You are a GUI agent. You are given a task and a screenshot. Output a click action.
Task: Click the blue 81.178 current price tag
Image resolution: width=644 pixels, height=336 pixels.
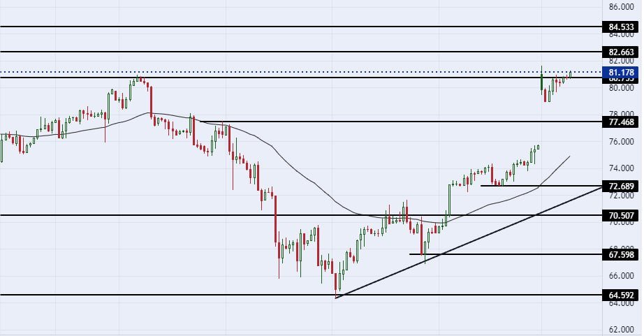tap(621, 72)
